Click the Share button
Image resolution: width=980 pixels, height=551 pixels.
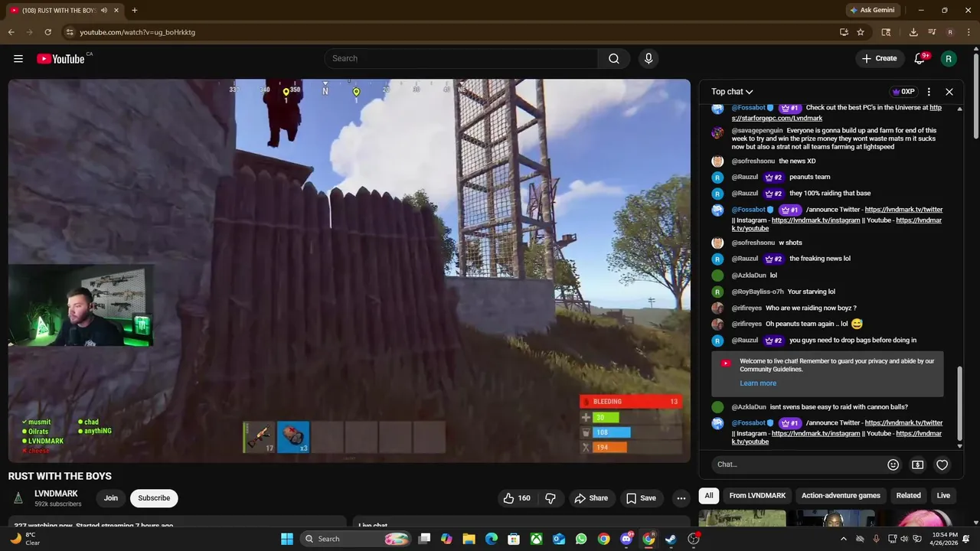(x=590, y=498)
